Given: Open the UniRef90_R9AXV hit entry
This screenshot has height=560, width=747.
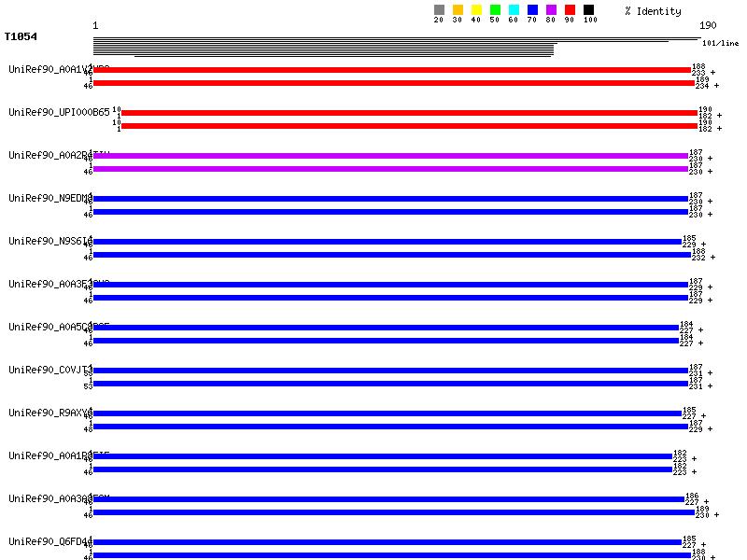Looking at the screenshot, I should 49,413.
